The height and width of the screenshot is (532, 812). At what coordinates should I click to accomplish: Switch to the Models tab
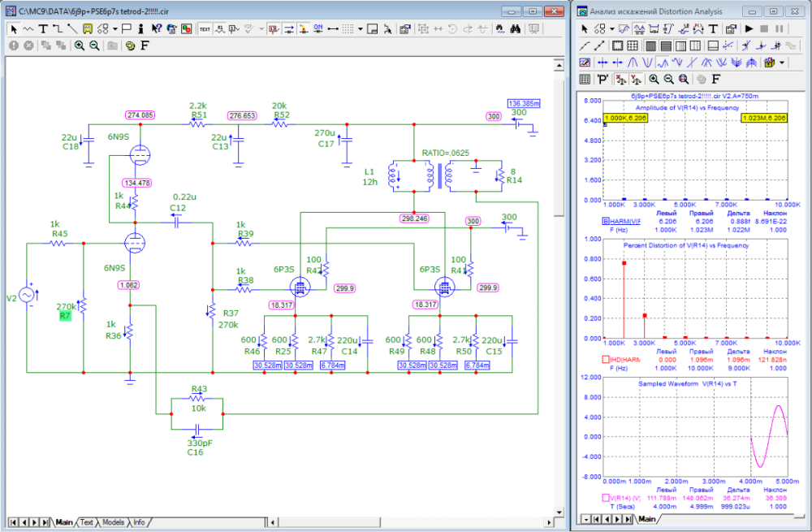coord(113,521)
